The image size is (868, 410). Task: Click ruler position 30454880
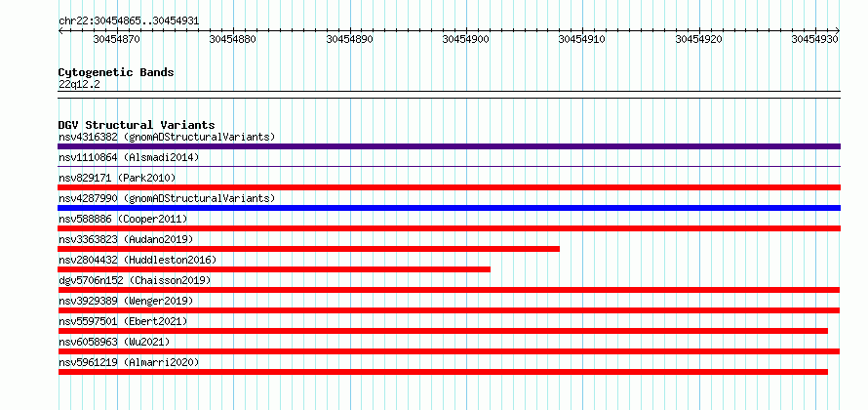233,39
